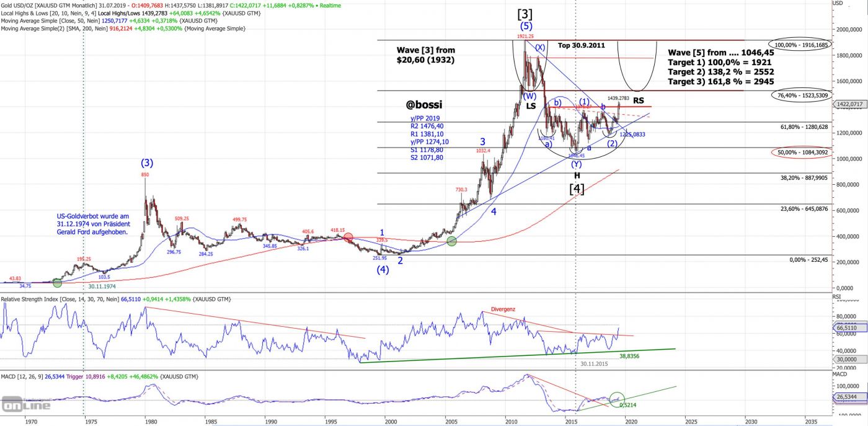Select the green circle on the MACD panel
Viewport: 868px width, 426px height.
coord(617,399)
